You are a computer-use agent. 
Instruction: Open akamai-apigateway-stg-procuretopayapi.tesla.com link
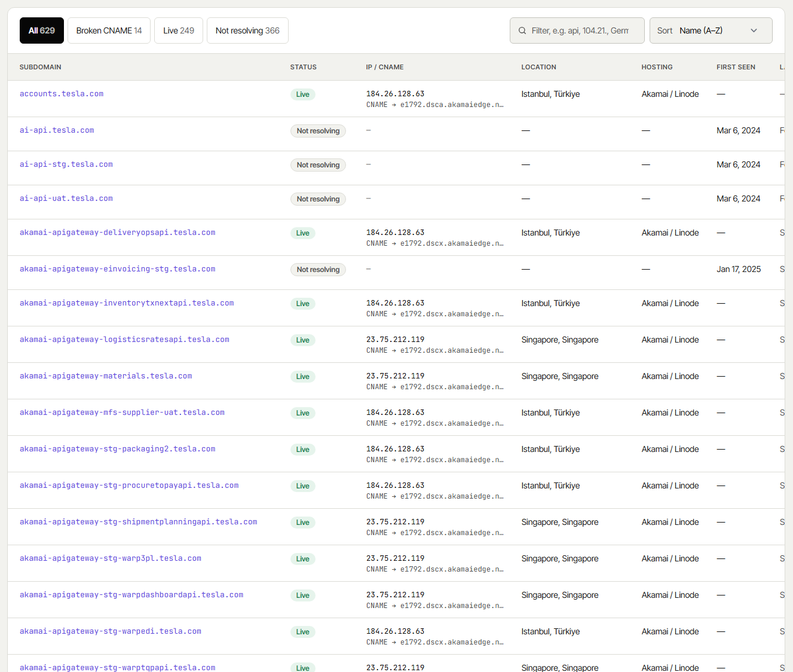pyautogui.click(x=129, y=485)
